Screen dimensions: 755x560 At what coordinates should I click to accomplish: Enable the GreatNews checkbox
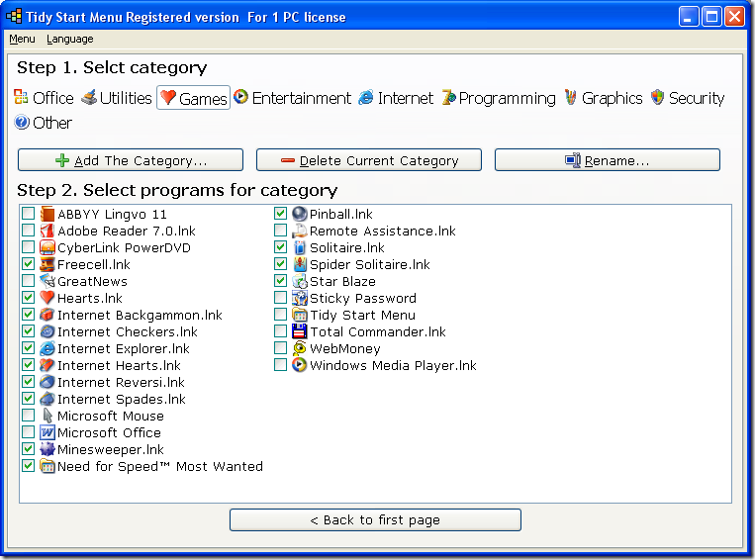click(x=29, y=281)
